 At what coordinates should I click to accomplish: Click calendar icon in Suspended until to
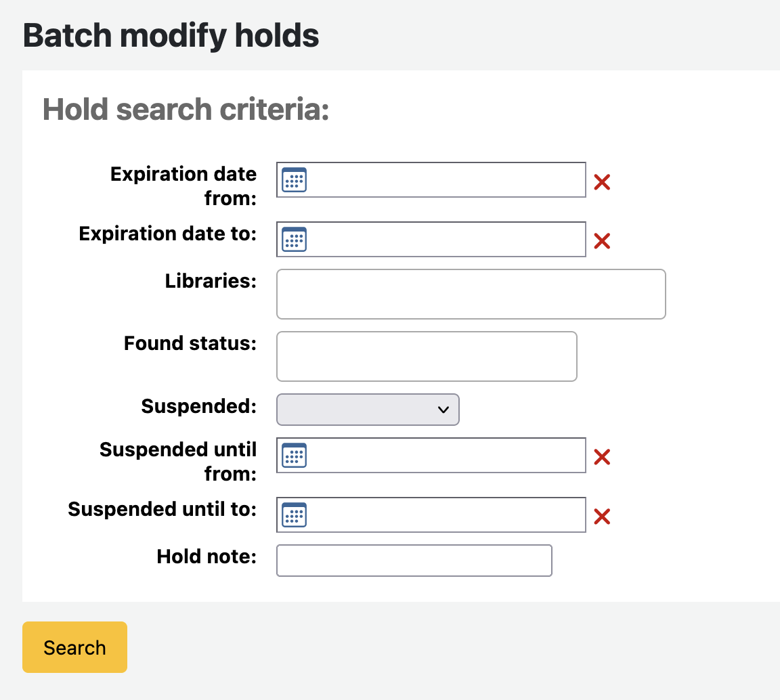[x=294, y=515]
